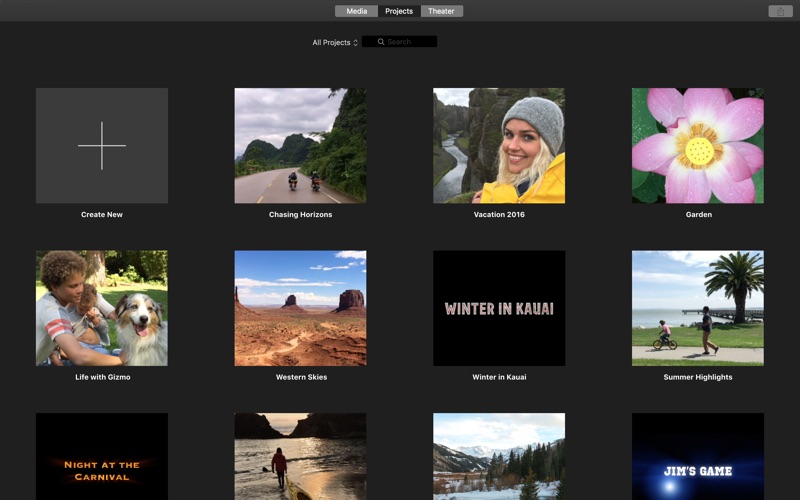
Task: Select the Jim's Game project thumbnail
Action: [698, 457]
